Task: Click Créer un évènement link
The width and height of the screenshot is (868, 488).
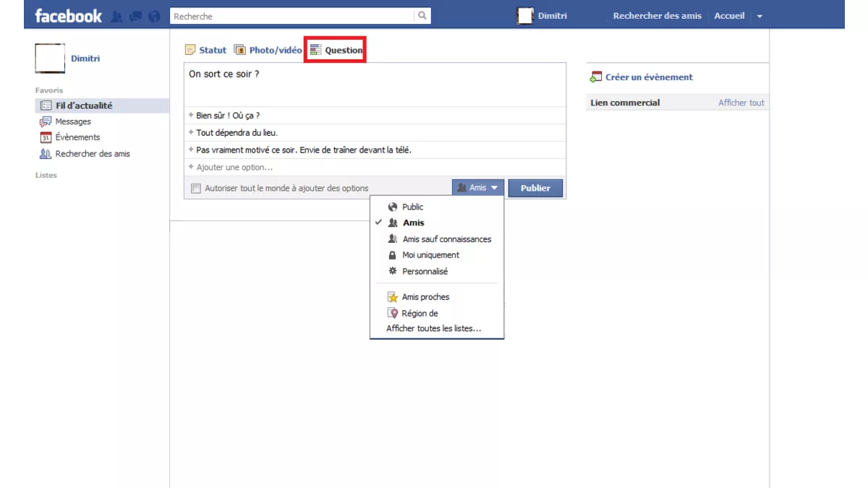Action: [x=649, y=77]
